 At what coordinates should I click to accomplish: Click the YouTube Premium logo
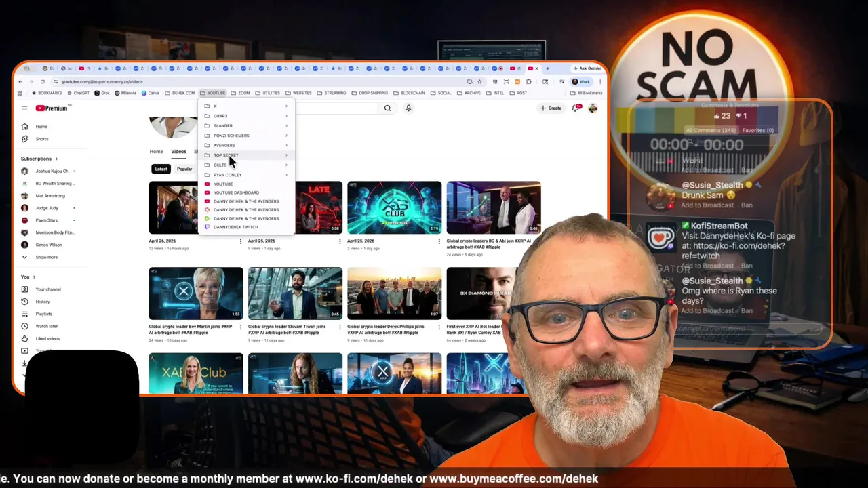pos(52,108)
